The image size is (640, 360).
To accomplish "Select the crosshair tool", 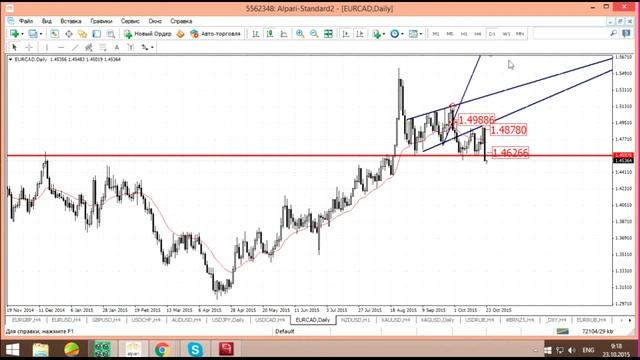I will pos(29,47).
